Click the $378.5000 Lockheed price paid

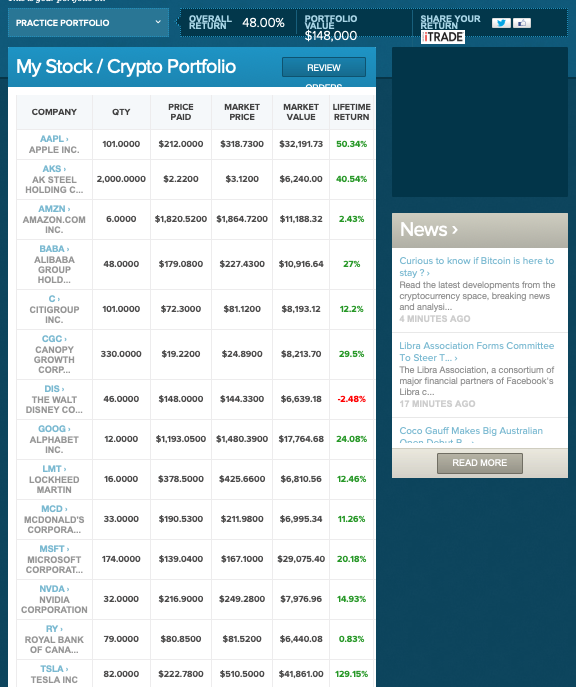180,479
